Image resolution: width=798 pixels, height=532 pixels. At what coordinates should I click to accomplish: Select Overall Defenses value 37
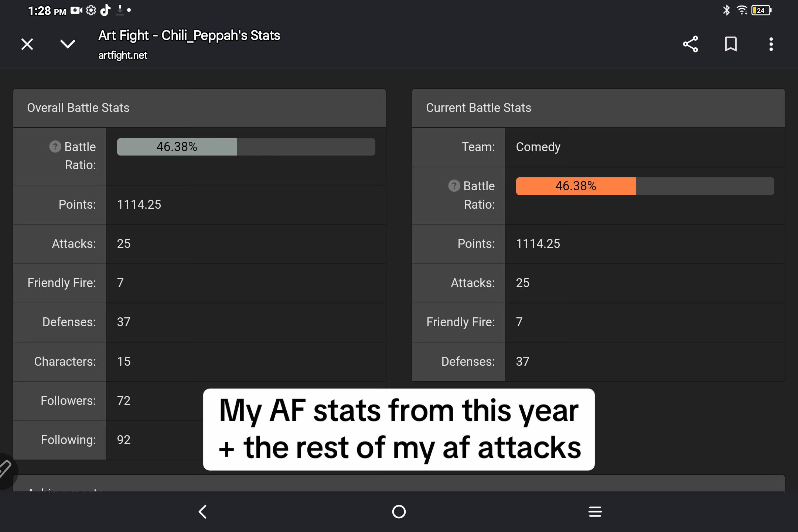coord(124,322)
